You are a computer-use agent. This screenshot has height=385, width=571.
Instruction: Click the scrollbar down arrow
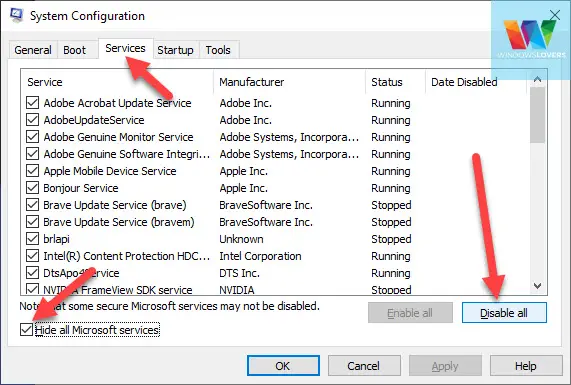[x=537, y=286]
